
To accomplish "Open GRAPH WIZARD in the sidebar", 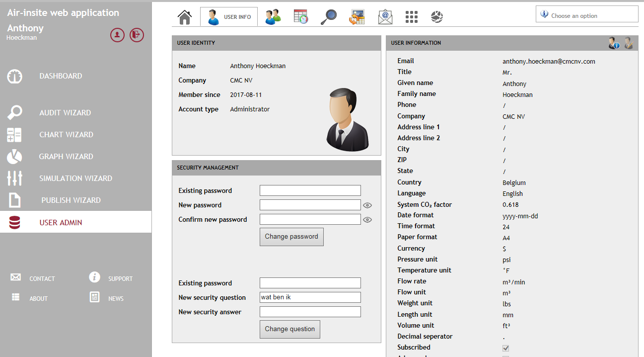I will click(66, 157).
